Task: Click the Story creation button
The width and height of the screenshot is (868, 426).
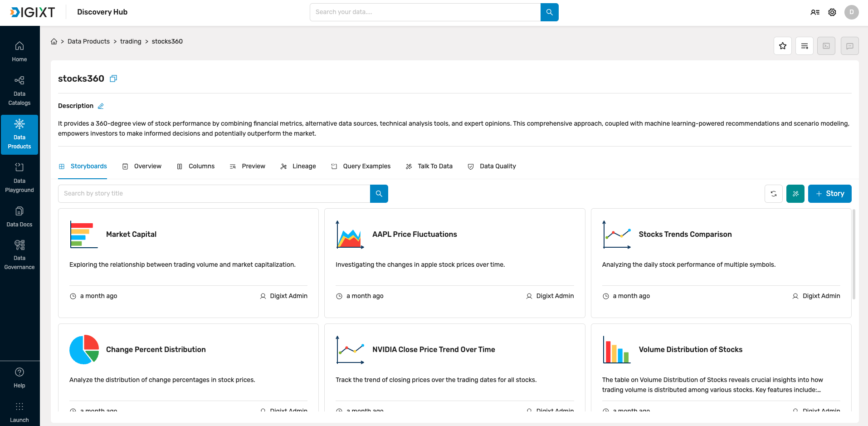Action: coord(829,194)
